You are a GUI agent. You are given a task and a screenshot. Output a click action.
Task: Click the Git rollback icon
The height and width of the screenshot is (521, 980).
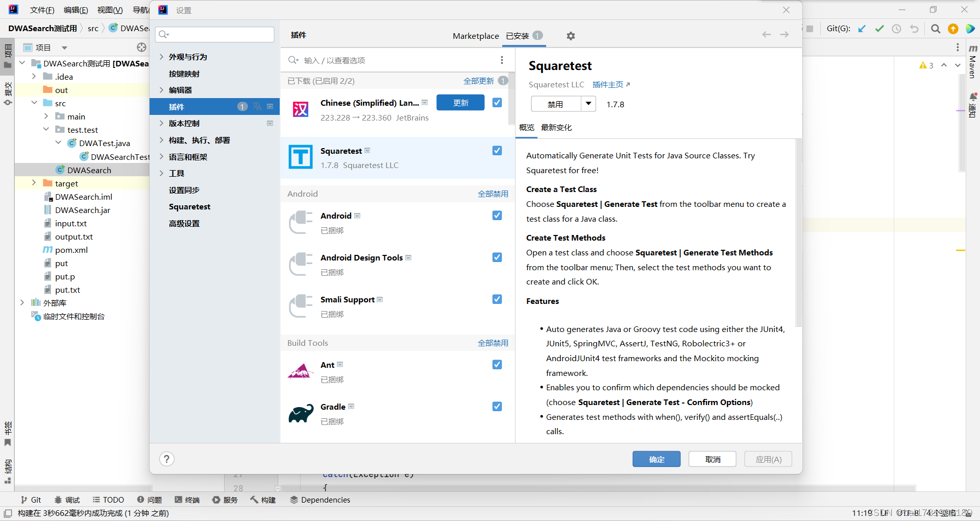[x=914, y=29]
